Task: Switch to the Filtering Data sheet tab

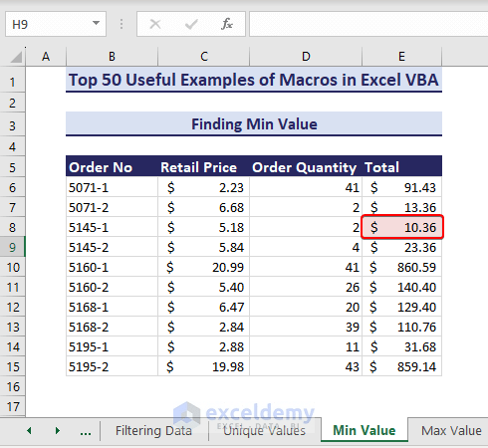Action: point(153,430)
